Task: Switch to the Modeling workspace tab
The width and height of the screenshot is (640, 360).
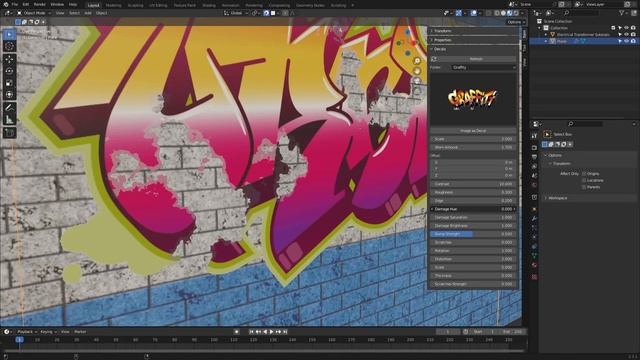Action: point(113,5)
